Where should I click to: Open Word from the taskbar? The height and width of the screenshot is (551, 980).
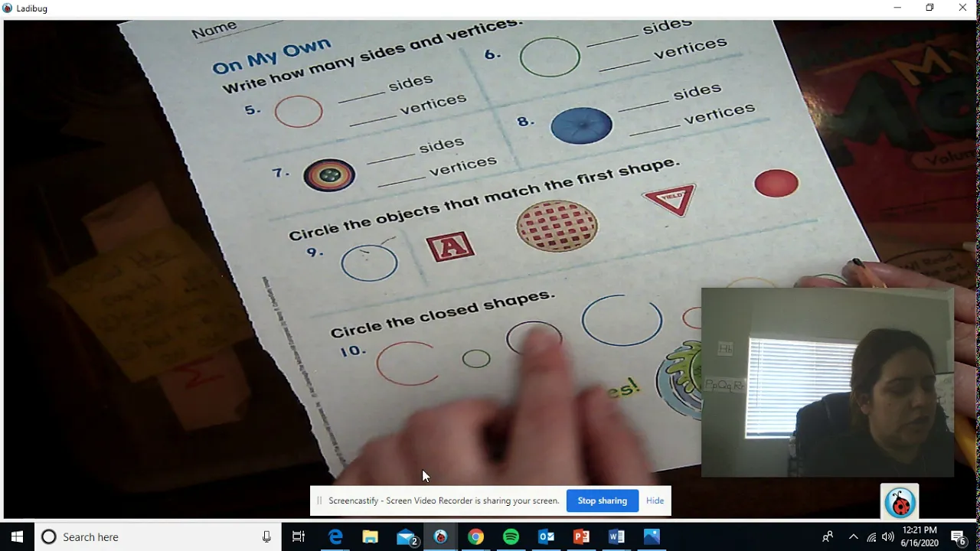(616, 536)
